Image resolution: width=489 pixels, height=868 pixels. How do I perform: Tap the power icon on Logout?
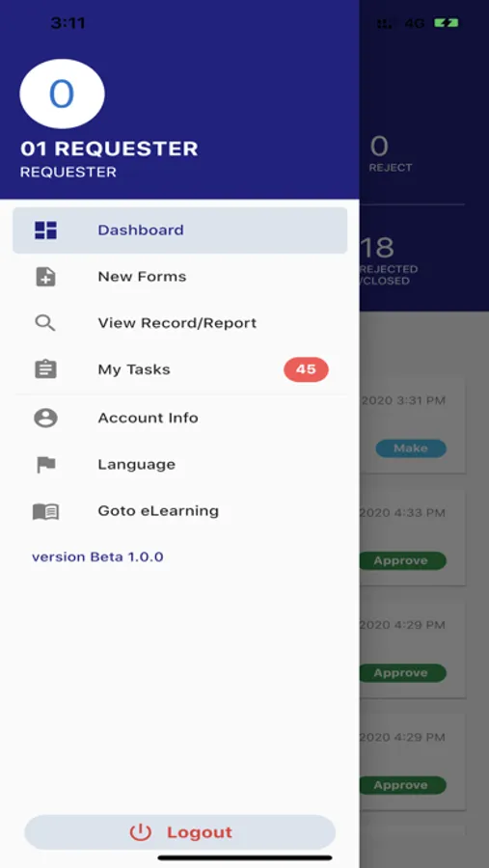140,832
